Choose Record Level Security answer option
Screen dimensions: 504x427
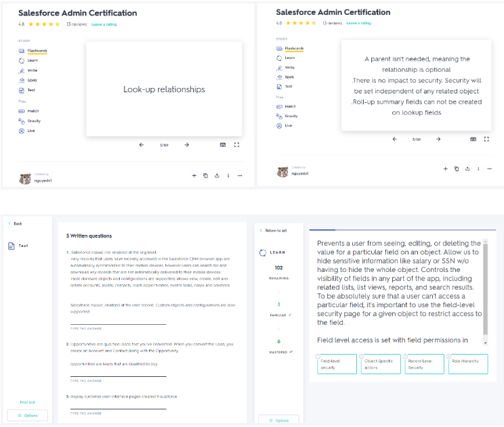[x=424, y=364]
